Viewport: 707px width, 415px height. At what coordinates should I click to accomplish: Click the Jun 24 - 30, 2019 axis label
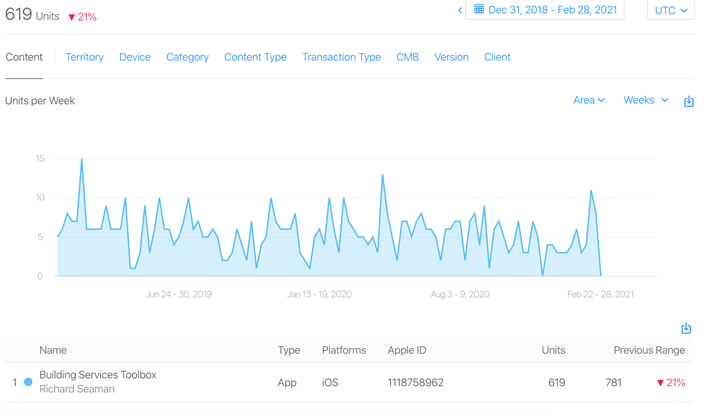tap(179, 295)
